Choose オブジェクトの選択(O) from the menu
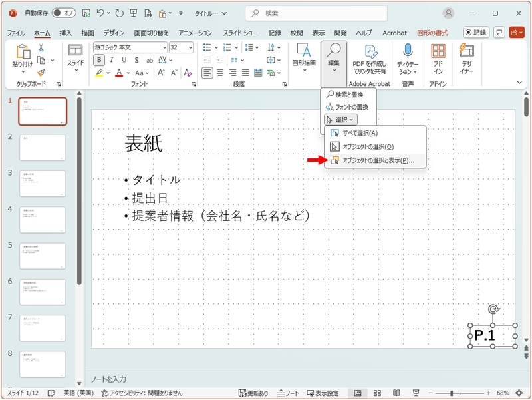Viewport: 532px width, 400px height. 375,146
